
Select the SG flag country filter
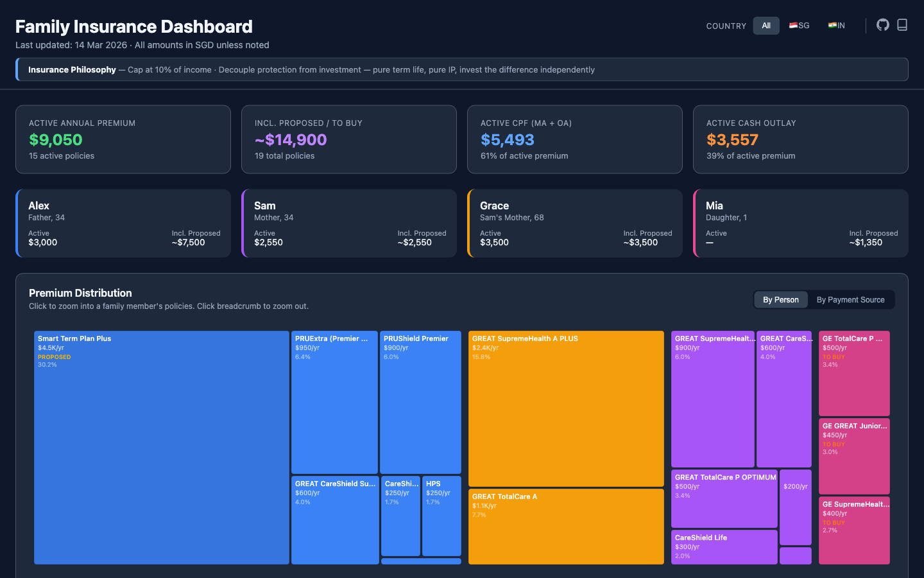click(798, 25)
